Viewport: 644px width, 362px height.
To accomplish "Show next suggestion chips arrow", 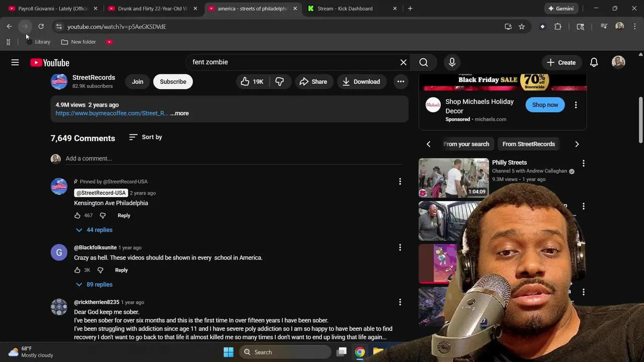I will (x=577, y=144).
